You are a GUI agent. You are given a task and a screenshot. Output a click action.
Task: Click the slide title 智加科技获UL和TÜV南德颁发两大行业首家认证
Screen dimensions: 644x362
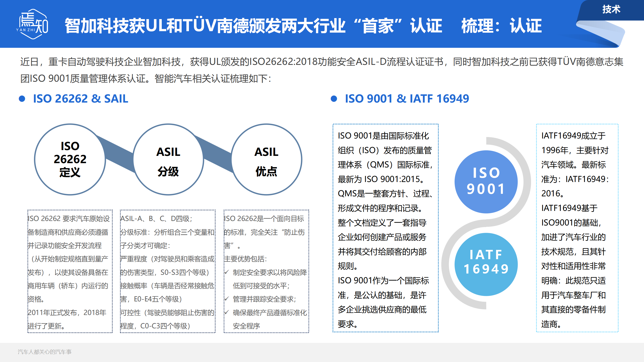253,26
